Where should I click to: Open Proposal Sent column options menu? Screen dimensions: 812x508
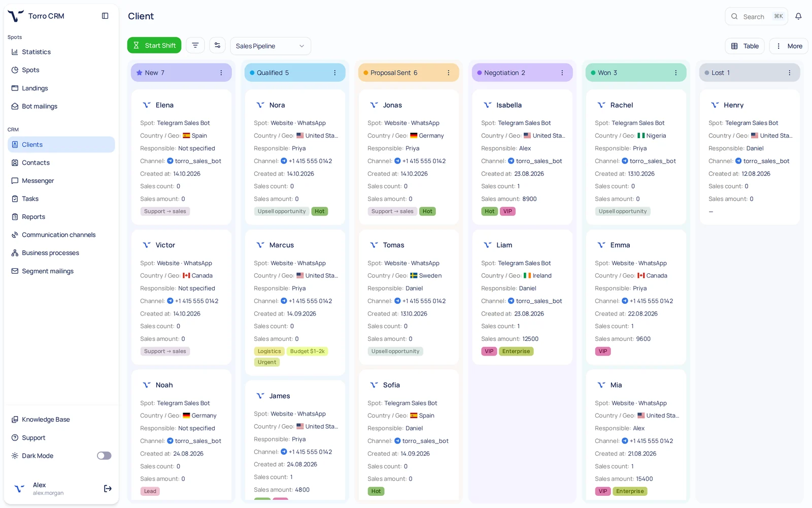[449, 73]
